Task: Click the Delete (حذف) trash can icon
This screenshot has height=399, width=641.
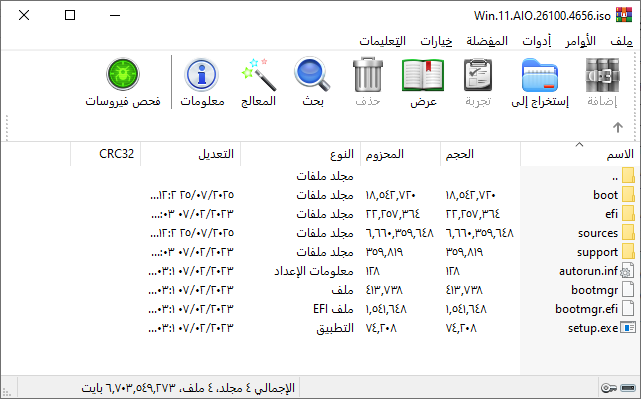Action: point(368,75)
